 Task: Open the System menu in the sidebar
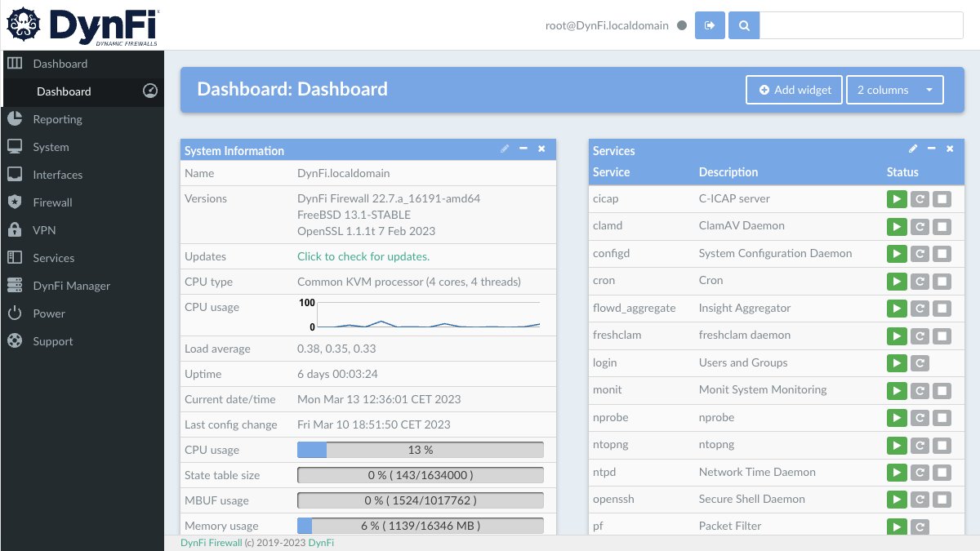coord(49,147)
